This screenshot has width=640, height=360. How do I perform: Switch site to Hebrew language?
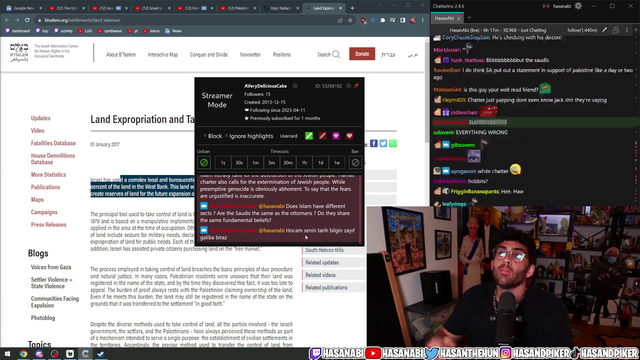click(388, 54)
